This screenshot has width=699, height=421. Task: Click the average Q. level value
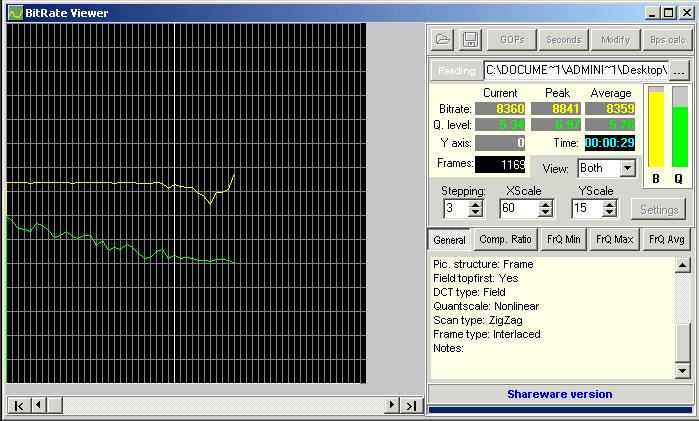(x=610, y=125)
